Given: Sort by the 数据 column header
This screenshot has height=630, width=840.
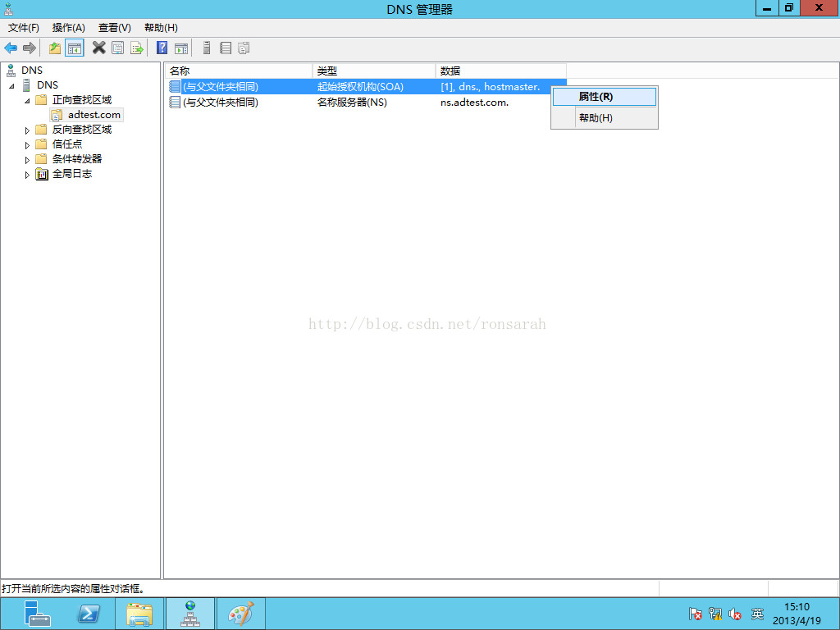Looking at the screenshot, I should coord(501,71).
